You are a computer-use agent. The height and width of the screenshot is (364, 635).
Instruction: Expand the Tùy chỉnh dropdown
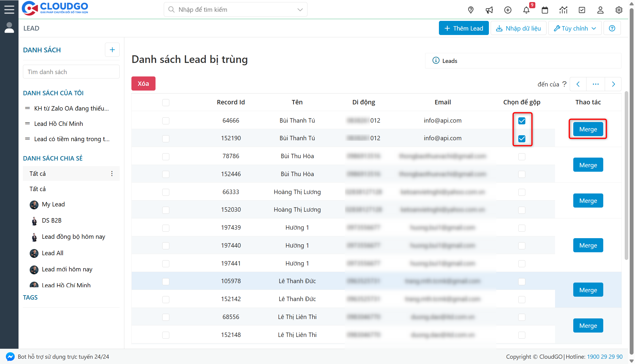point(575,28)
